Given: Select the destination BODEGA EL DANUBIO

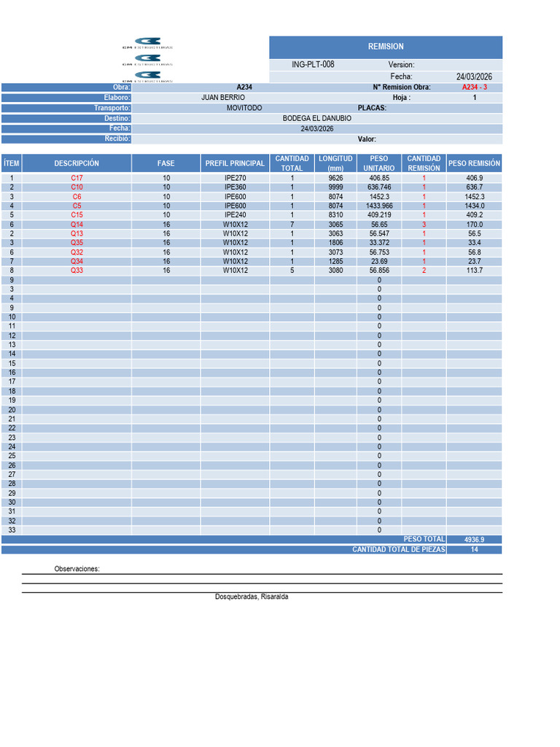Looking at the screenshot, I should point(317,118).
